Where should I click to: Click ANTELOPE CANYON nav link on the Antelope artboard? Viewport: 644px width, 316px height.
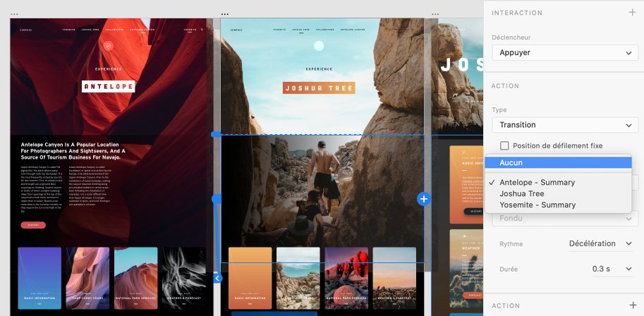142,30
